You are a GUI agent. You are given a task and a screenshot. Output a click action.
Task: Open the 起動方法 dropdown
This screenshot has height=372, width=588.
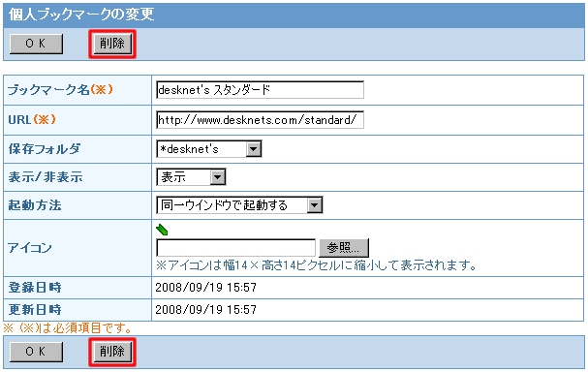click(239, 205)
